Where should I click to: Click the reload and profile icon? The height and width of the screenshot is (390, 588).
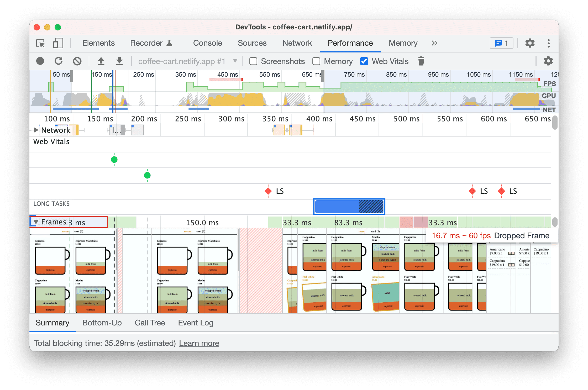click(x=58, y=61)
